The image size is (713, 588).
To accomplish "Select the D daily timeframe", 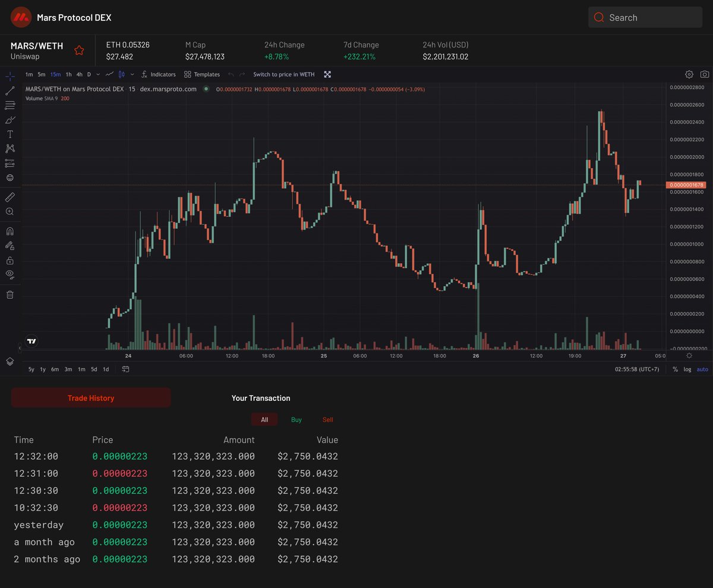I will [89, 74].
